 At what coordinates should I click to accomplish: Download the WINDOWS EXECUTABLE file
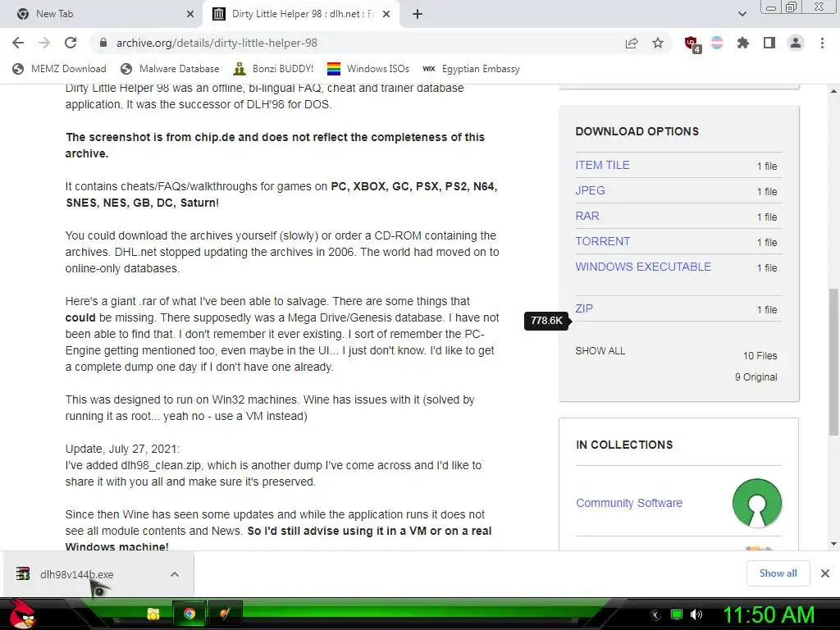point(643,267)
